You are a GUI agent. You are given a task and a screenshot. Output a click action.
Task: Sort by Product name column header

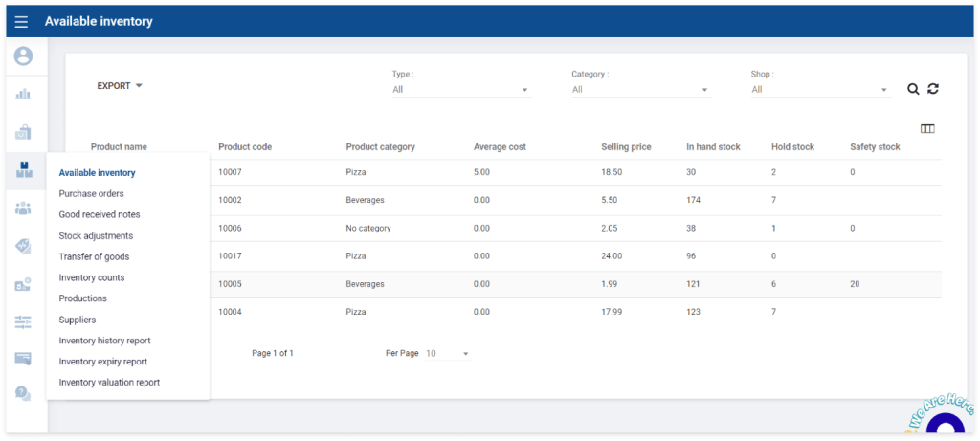(119, 147)
